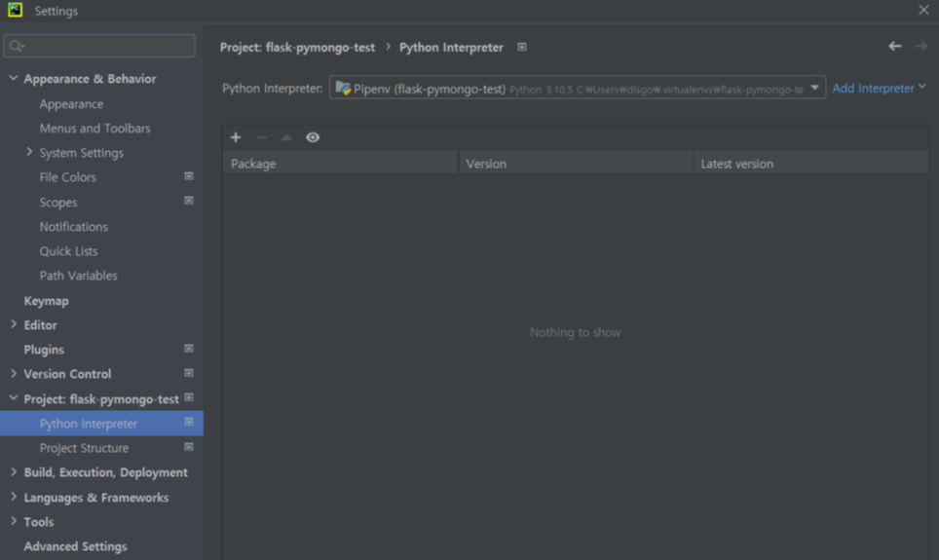The width and height of the screenshot is (939, 560).
Task: Click the forward navigation arrow
Action: 920,46
